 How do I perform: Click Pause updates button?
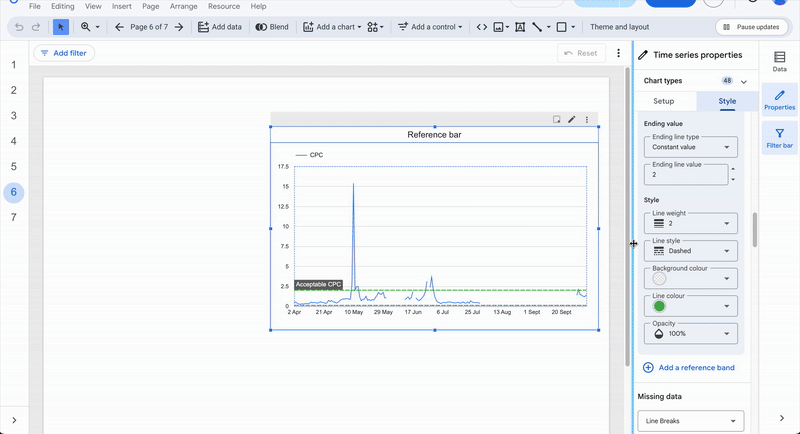pyautogui.click(x=751, y=27)
